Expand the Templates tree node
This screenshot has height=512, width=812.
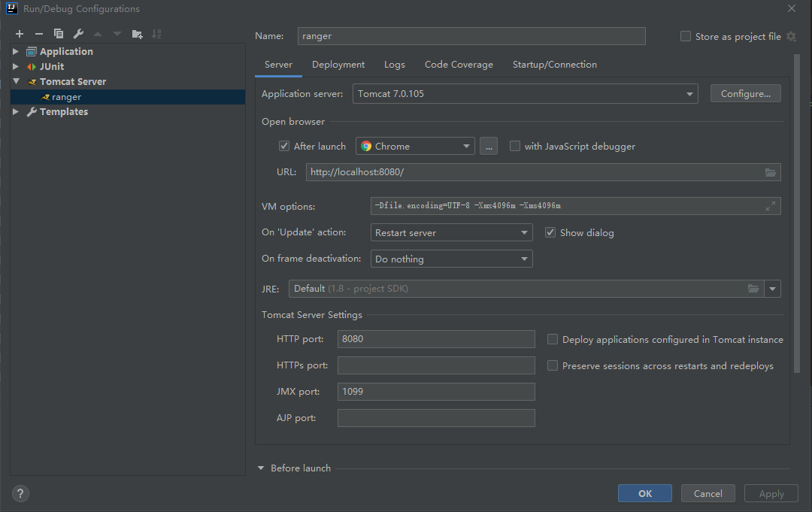[x=16, y=111]
